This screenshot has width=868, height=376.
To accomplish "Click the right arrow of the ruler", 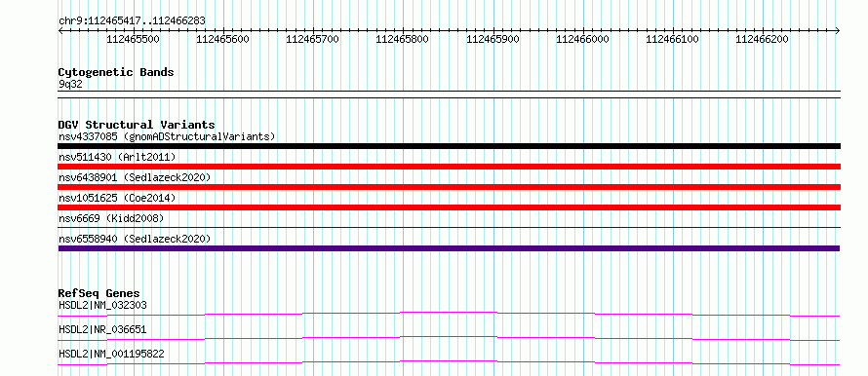I will [838, 31].
